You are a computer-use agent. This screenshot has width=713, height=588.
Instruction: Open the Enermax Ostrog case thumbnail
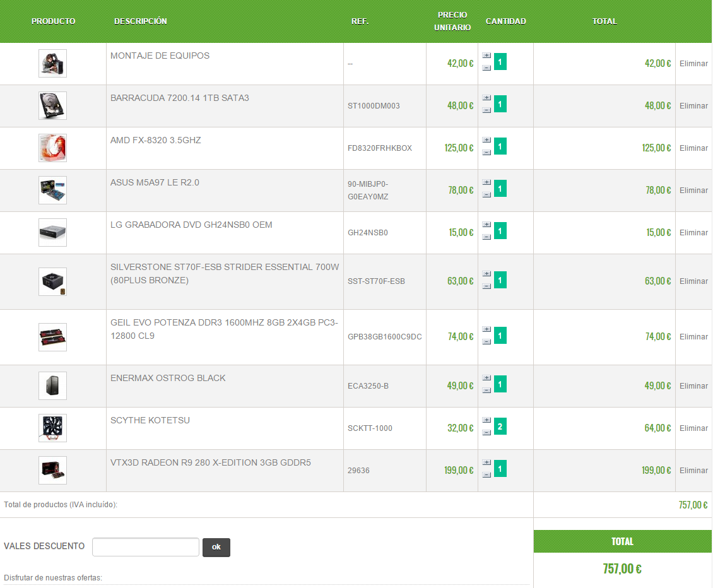tap(53, 385)
